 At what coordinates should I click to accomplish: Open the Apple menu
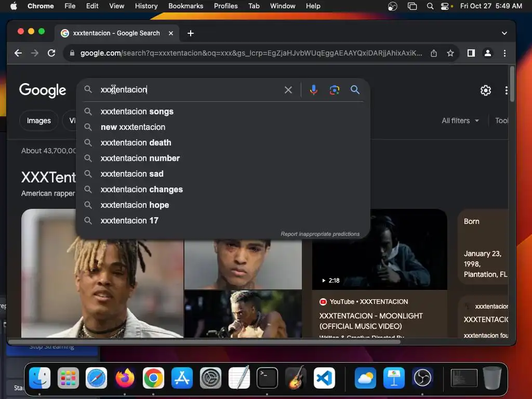(14, 6)
